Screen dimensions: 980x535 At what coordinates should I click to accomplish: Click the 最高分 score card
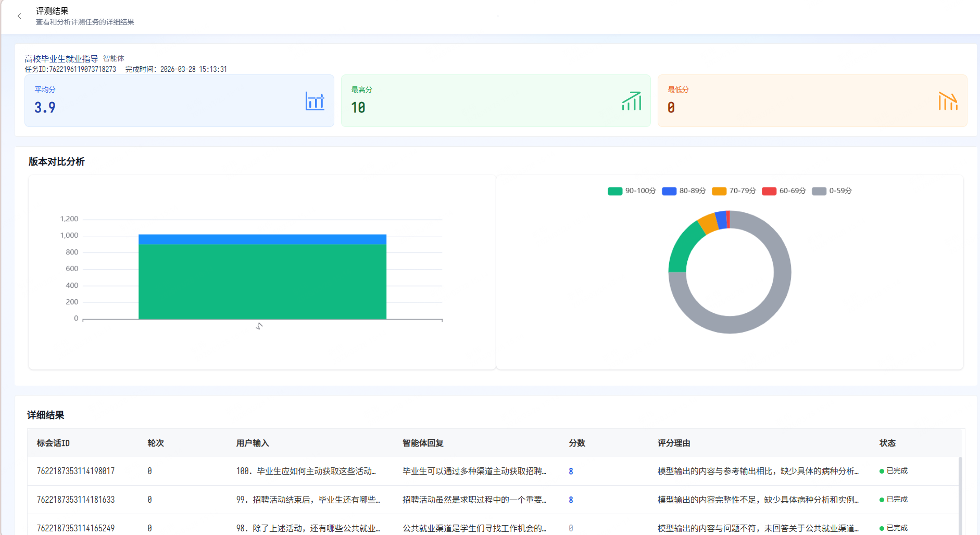(496, 100)
